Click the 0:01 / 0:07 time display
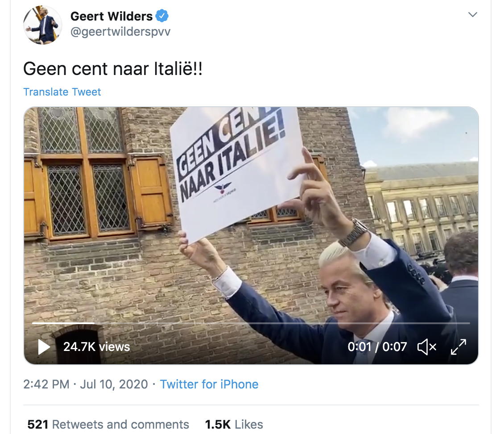Viewport: 504px width, 434px height. point(377,347)
